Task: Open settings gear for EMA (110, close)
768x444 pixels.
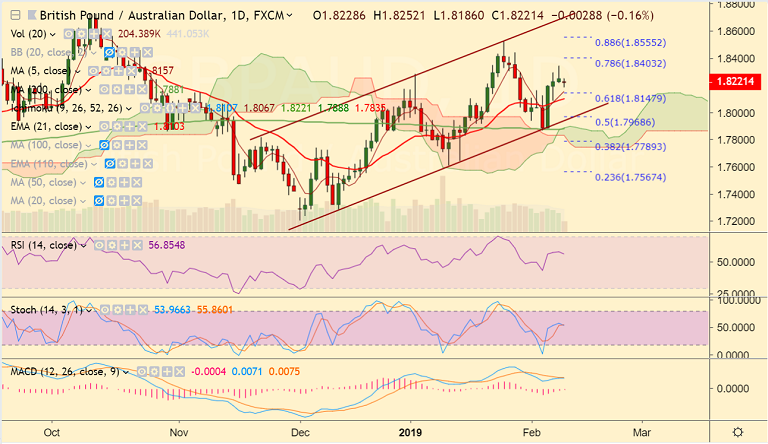Action: [122, 164]
